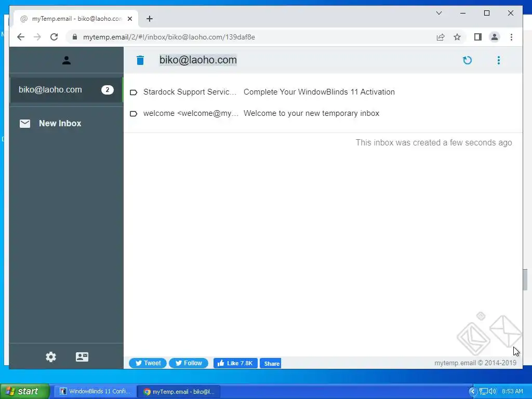Image resolution: width=532 pixels, height=399 pixels.
Task: Click the share page icon in address bar
Action: coord(441,37)
